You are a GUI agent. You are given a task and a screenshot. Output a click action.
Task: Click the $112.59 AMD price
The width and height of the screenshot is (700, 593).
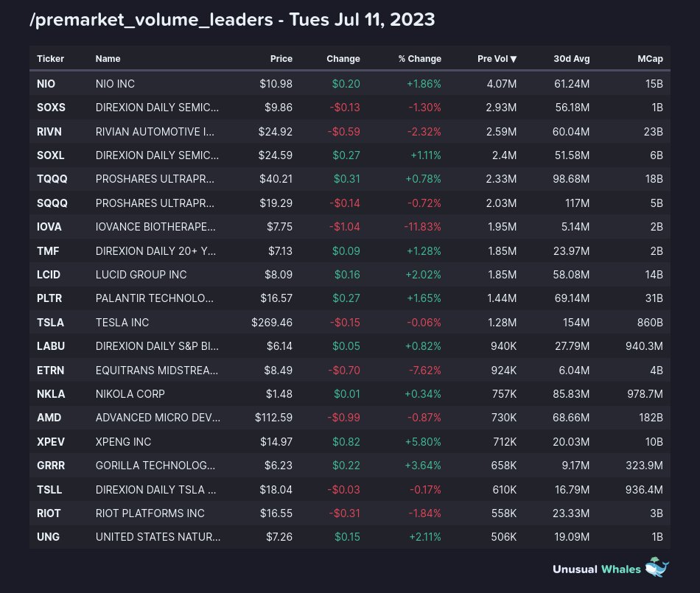click(x=273, y=418)
